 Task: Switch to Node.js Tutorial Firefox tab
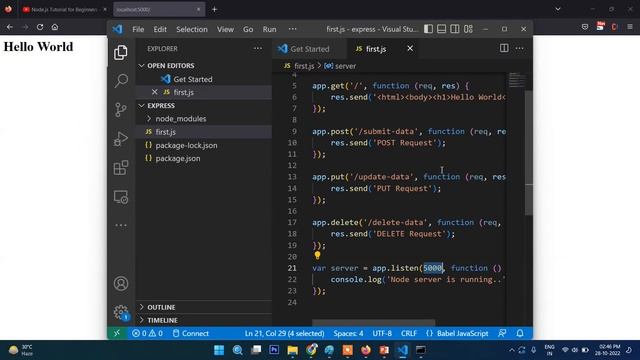[x=64, y=9]
